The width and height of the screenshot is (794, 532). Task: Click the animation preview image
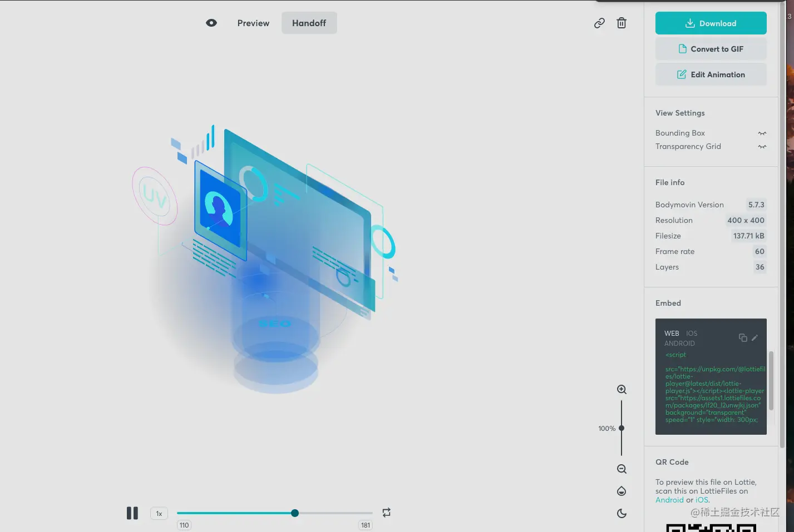point(264,258)
